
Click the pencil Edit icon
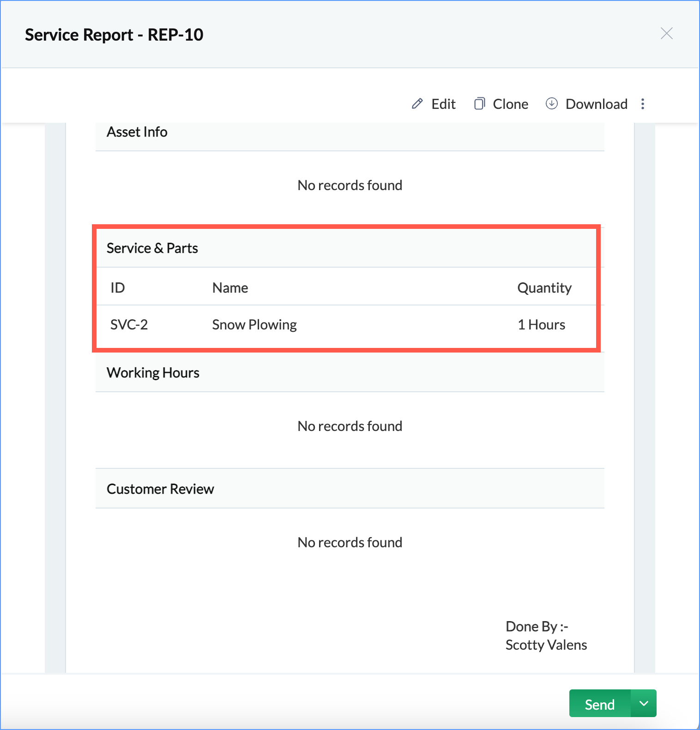pos(417,104)
